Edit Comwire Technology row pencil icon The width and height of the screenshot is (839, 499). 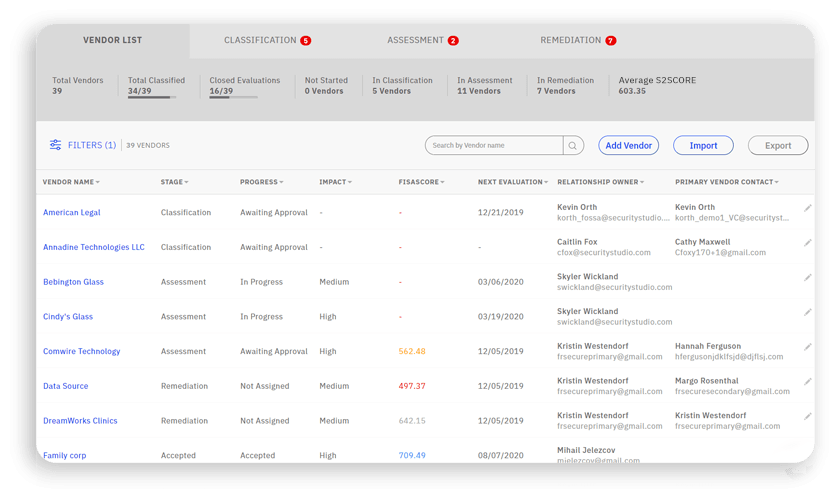tap(807, 347)
